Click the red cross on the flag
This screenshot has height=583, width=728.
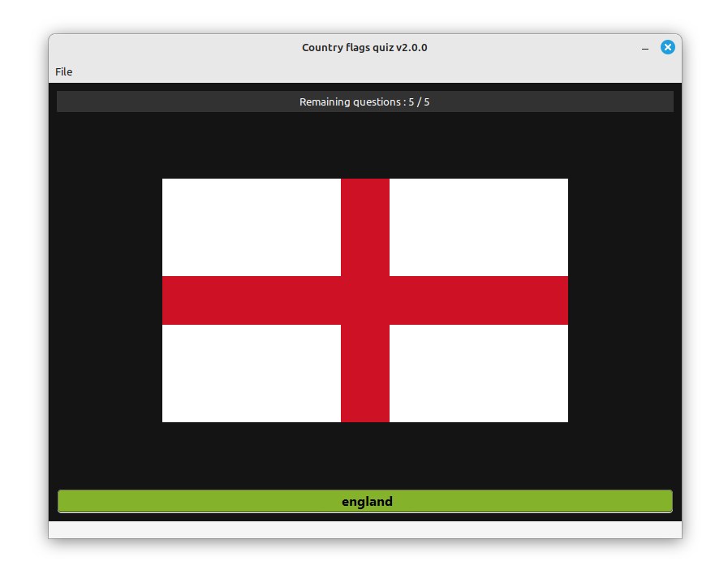tap(364, 300)
